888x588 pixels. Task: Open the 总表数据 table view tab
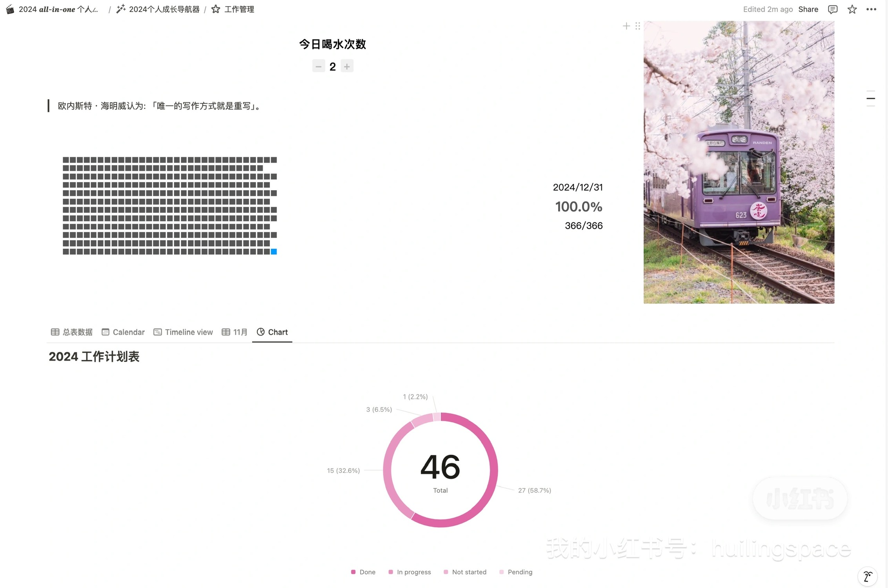point(72,332)
